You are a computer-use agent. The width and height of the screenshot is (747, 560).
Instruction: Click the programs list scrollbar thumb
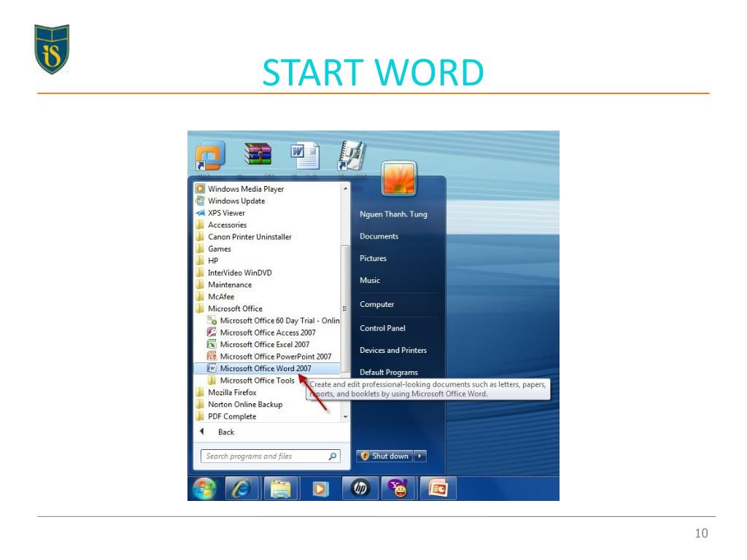tap(345, 308)
